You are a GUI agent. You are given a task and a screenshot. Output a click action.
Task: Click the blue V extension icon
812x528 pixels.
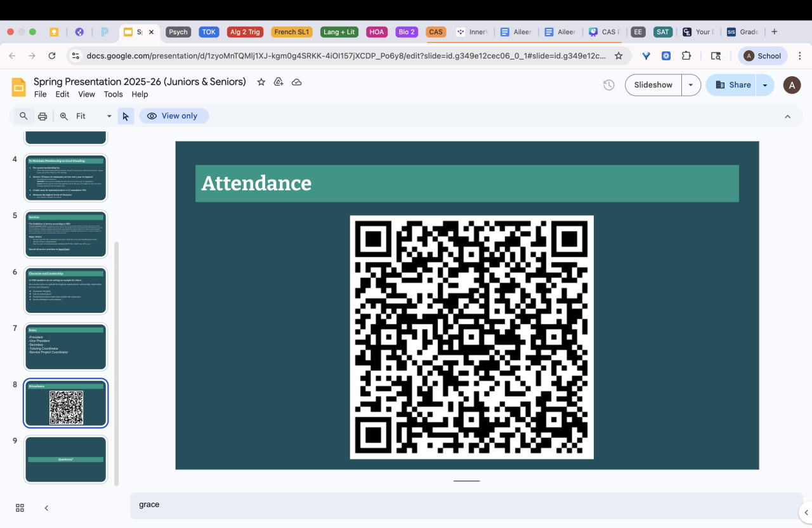[646, 56]
